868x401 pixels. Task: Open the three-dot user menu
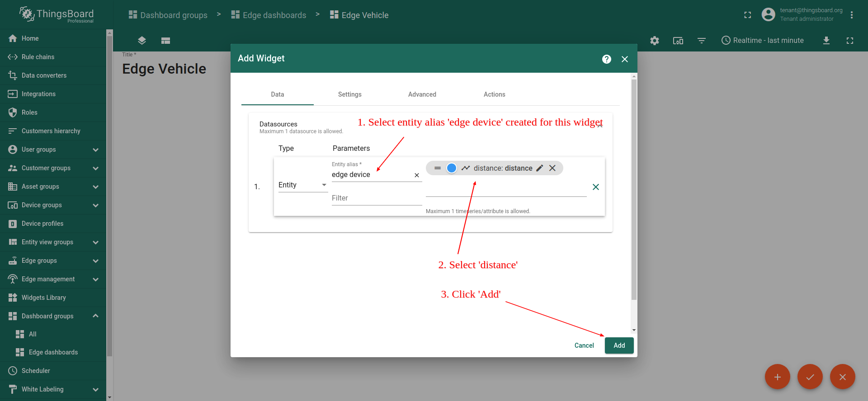tap(852, 15)
